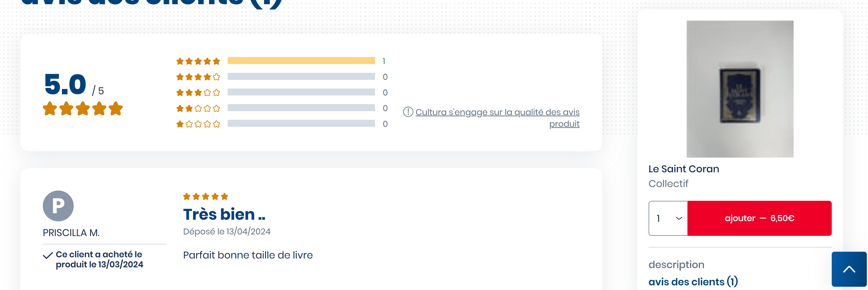
Task: Click the chevron in the quantity selector
Action: tap(679, 218)
